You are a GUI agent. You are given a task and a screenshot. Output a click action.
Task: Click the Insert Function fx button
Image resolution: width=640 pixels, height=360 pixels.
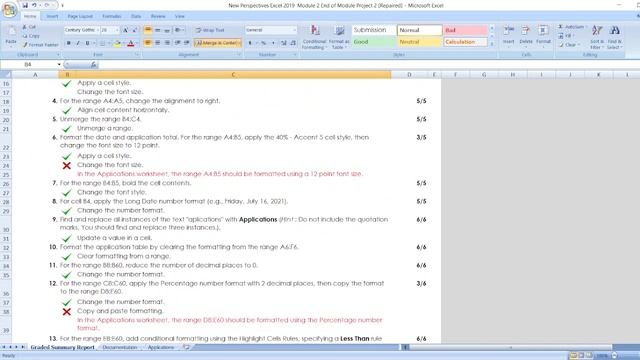[x=93, y=64]
